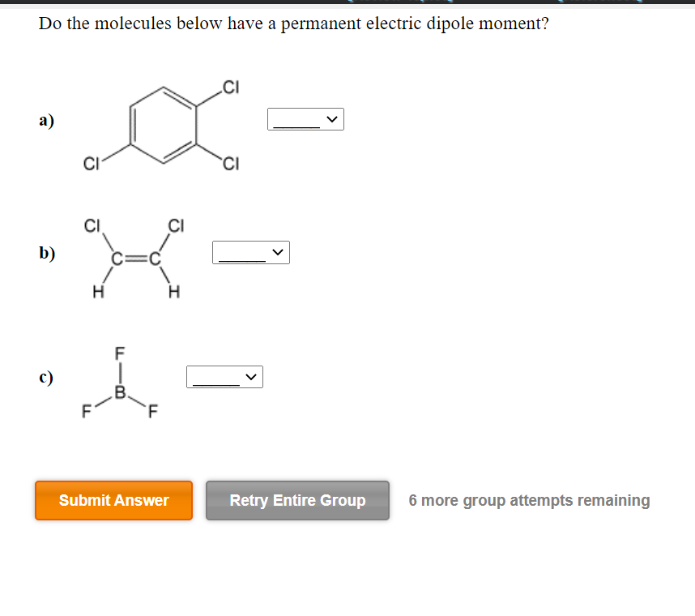Screen dimensions: 695x616
Task: Click the chevron arrow on the first answer box
Action: point(332,118)
